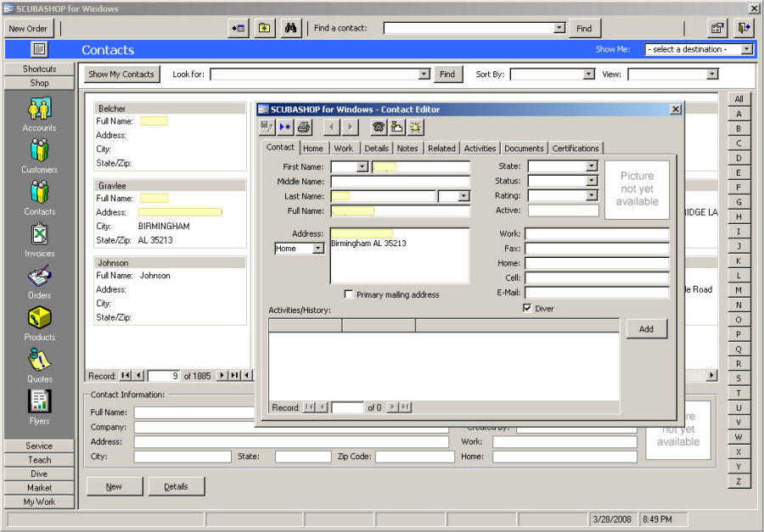Switch to the Home tab in Contact Editor

pos(312,148)
